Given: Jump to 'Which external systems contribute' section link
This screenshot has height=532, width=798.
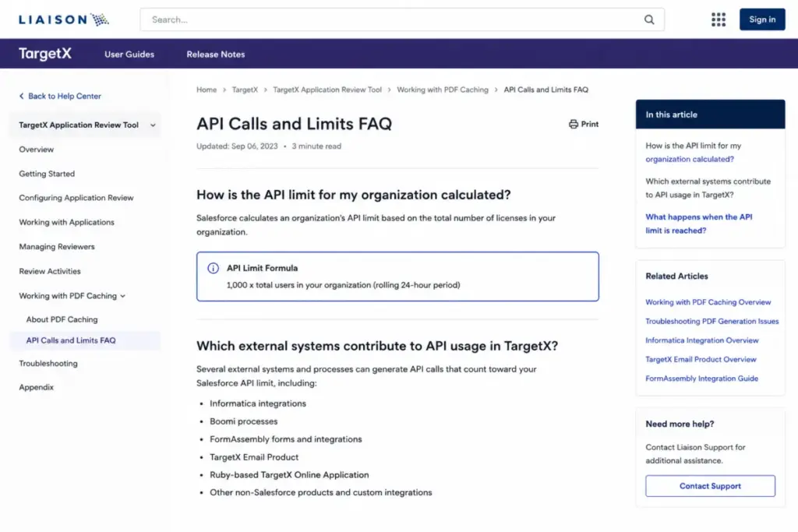Looking at the screenshot, I should coord(708,188).
